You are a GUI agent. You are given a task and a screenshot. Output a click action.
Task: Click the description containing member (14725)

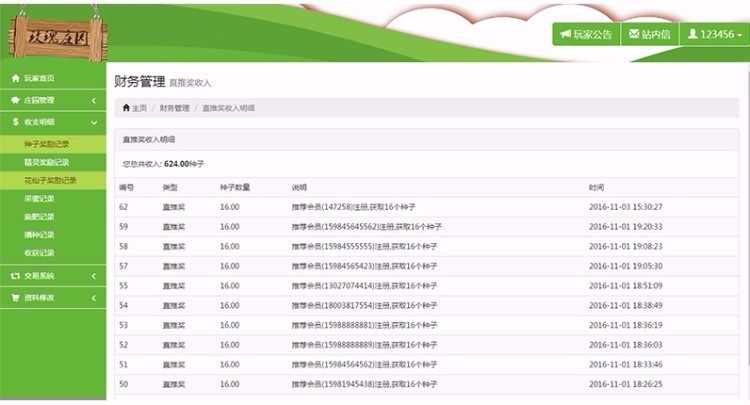coord(353,207)
